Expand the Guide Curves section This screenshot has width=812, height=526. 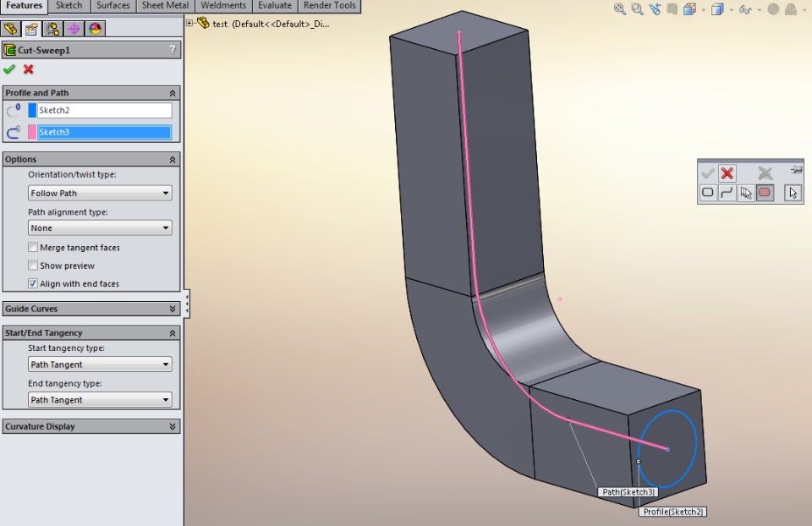pos(173,309)
